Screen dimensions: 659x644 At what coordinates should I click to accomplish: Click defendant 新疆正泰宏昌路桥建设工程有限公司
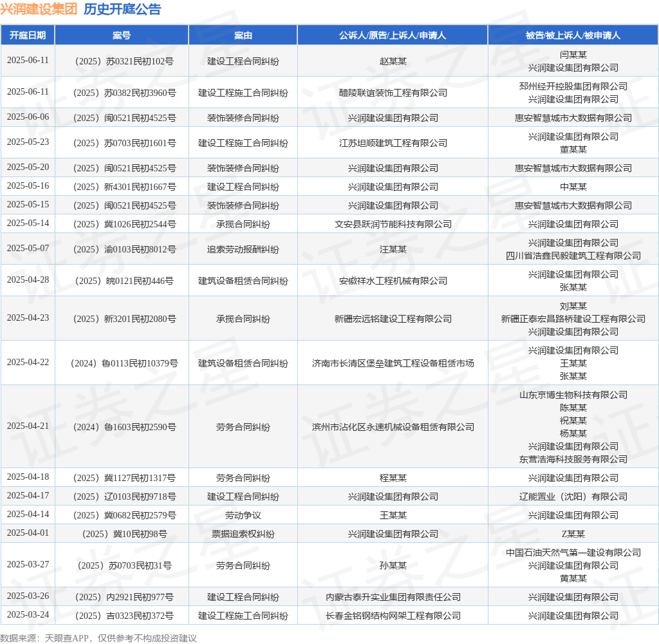(x=573, y=319)
